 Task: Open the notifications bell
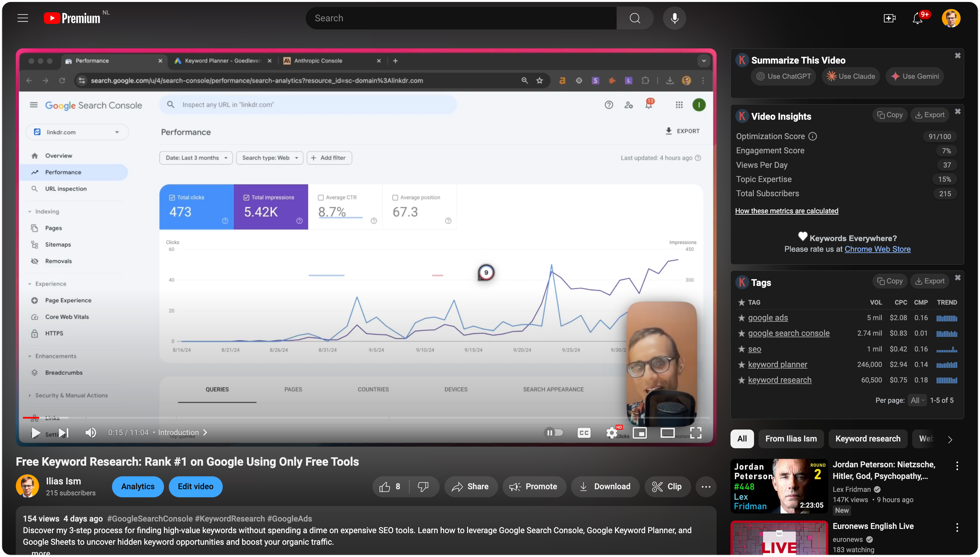click(918, 18)
